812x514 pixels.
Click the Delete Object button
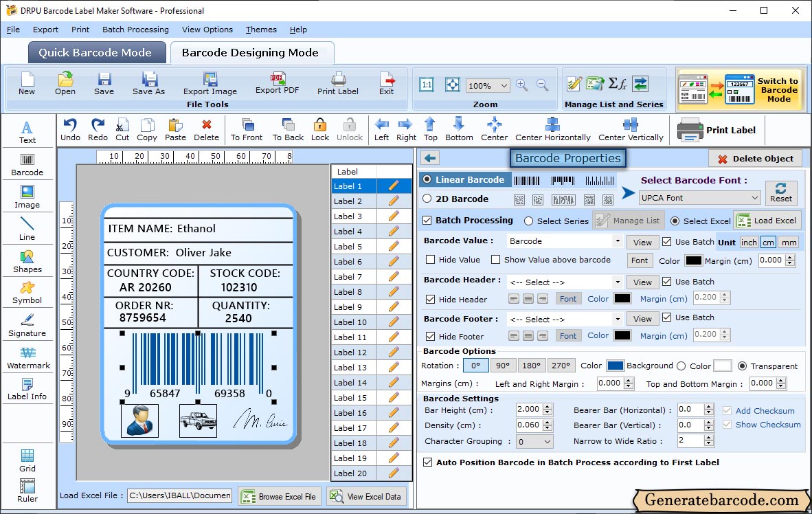point(755,159)
